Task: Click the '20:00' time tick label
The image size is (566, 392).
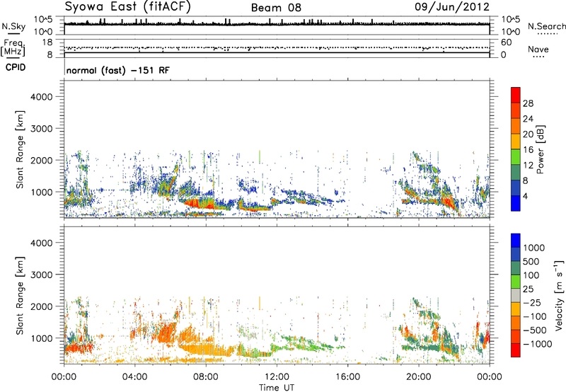Action: [418, 377]
